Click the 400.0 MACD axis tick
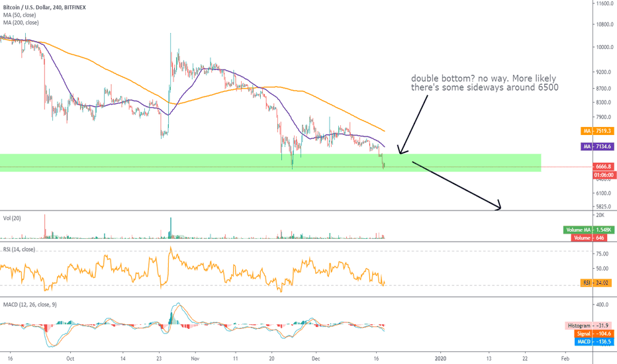Image resolution: width=617 pixels, height=364 pixels. pos(602,304)
